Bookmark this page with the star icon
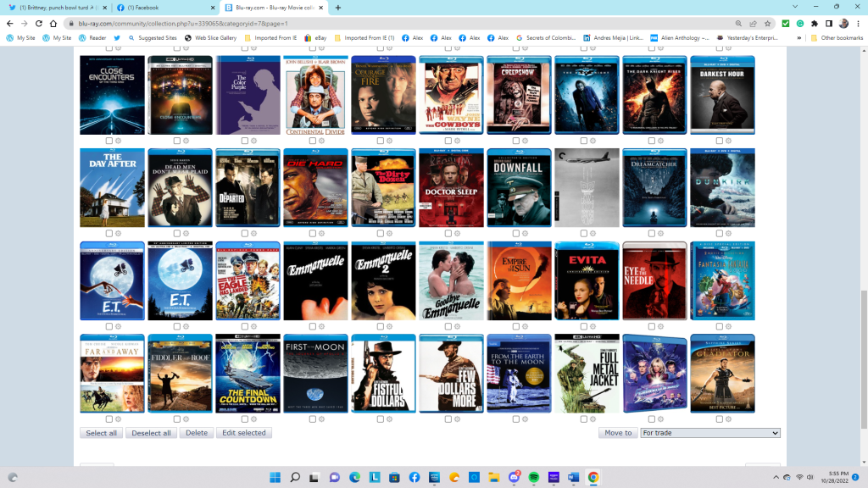 [767, 24]
